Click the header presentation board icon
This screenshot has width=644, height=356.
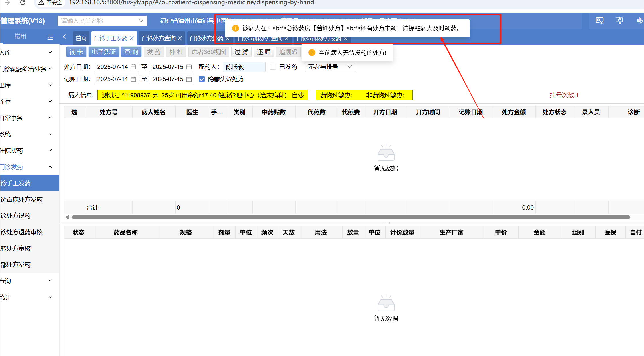pos(619,21)
